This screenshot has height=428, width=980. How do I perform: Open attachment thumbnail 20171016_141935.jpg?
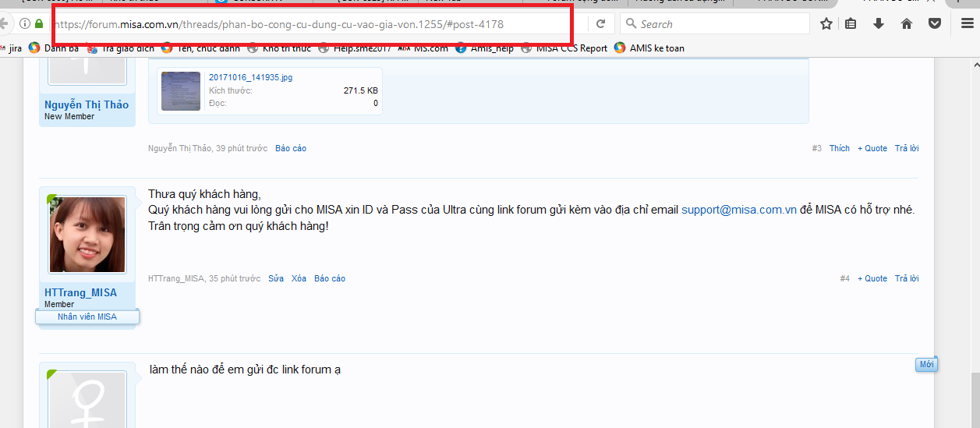tap(181, 91)
